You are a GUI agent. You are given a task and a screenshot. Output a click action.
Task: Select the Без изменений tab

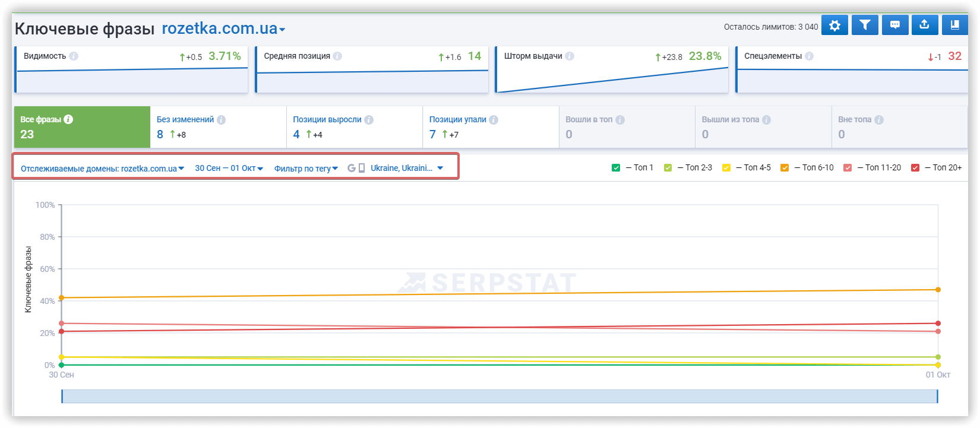218,127
